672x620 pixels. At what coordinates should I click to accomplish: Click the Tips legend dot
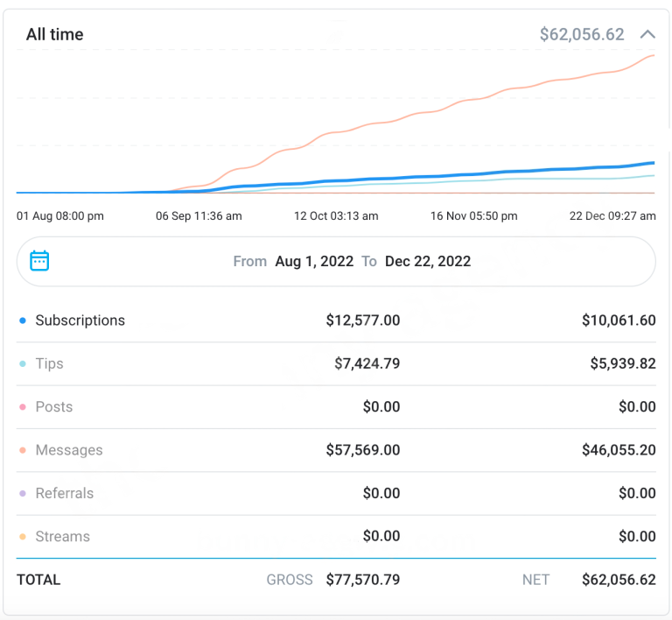point(23,363)
